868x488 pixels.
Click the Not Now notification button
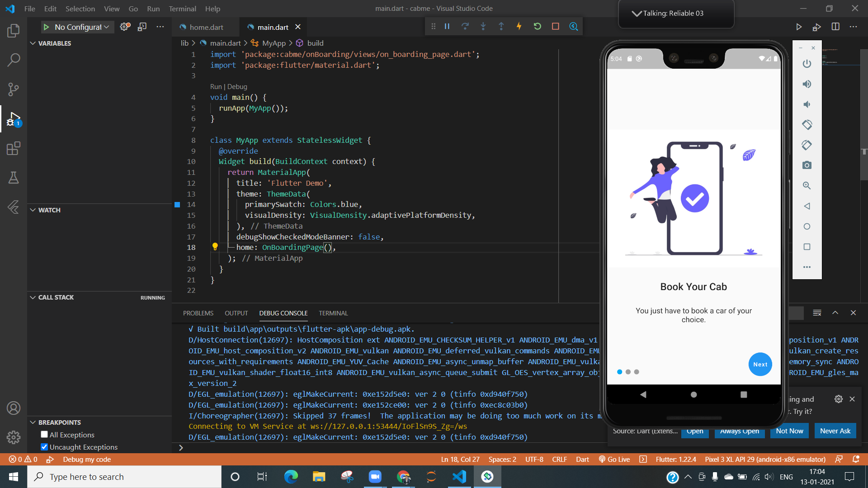click(788, 431)
